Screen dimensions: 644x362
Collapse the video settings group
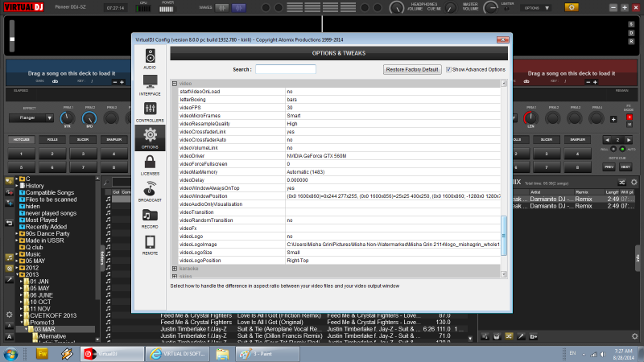173,84
